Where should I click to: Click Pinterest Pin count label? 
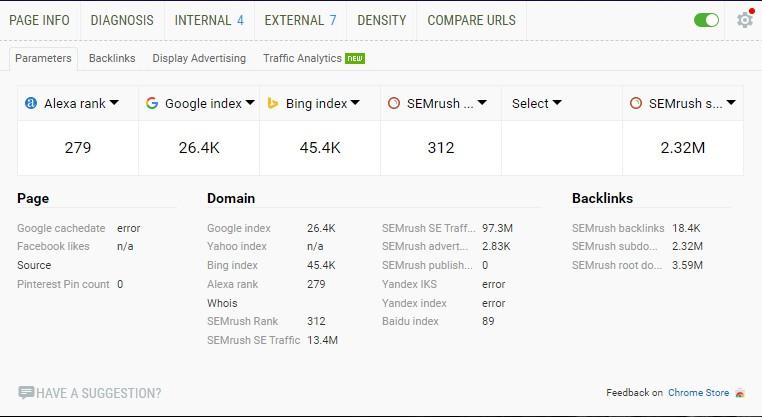point(63,284)
